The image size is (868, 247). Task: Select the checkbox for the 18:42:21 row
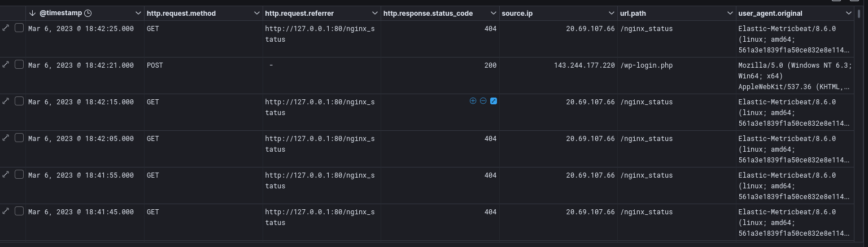pyautogui.click(x=19, y=65)
